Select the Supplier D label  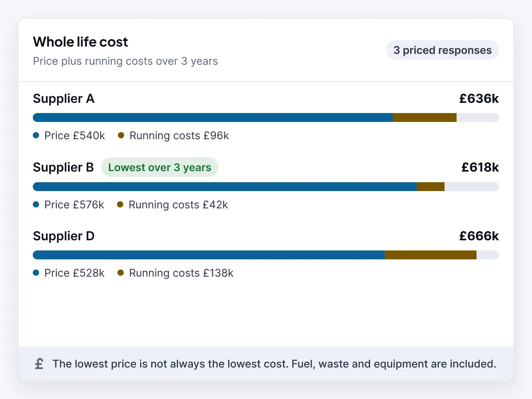(x=64, y=236)
